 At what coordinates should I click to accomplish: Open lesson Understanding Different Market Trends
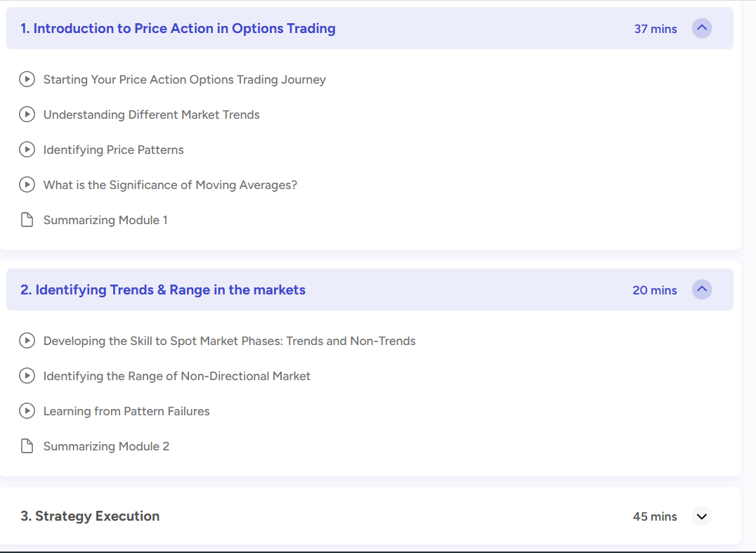pyautogui.click(x=151, y=115)
